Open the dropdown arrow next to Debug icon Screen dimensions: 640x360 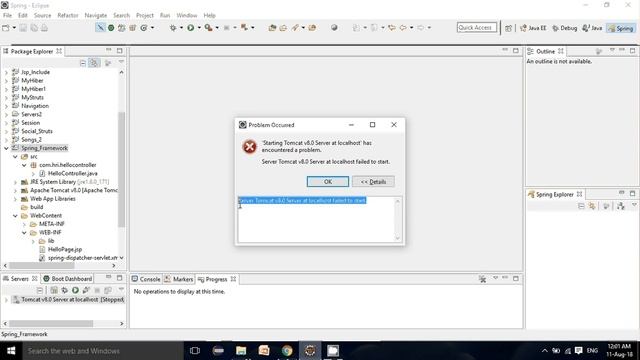point(181,28)
